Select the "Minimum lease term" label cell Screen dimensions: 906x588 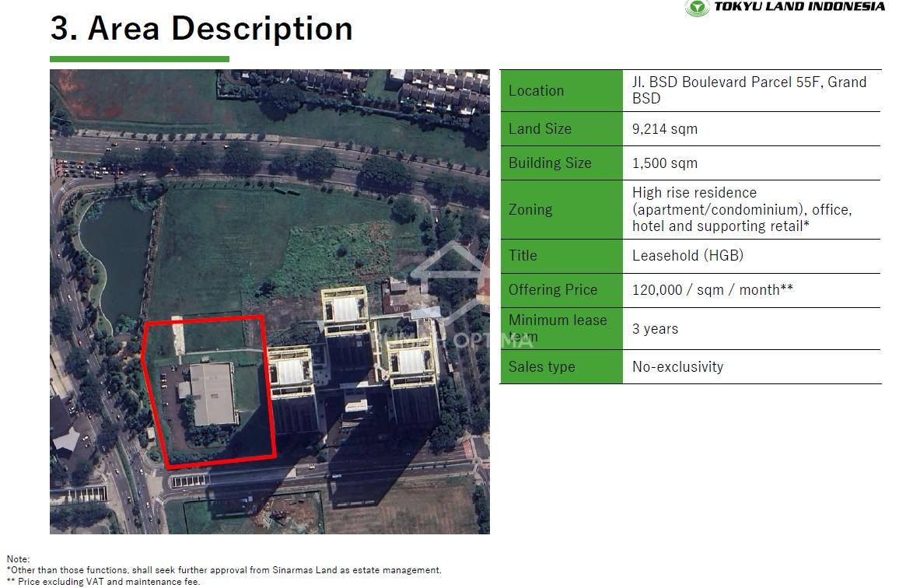(561, 328)
